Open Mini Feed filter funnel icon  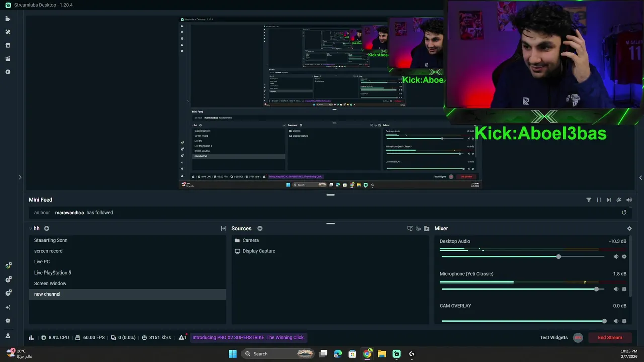point(589,200)
